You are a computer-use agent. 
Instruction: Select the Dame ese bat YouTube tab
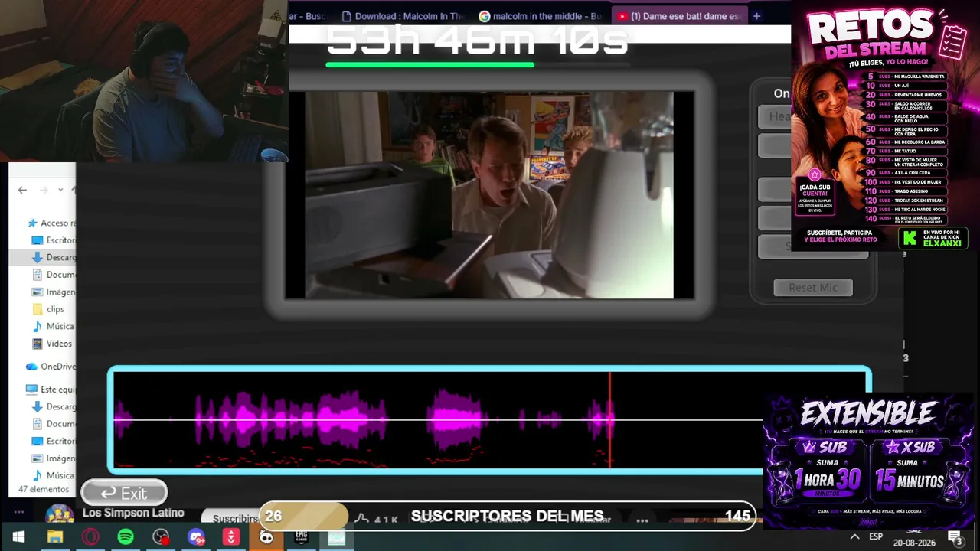(679, 16)
